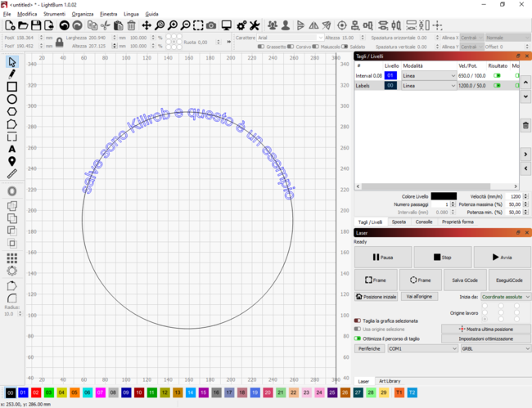Select the rectangle drawing tool
Screen dimensions: 532x408
point(12,86)
